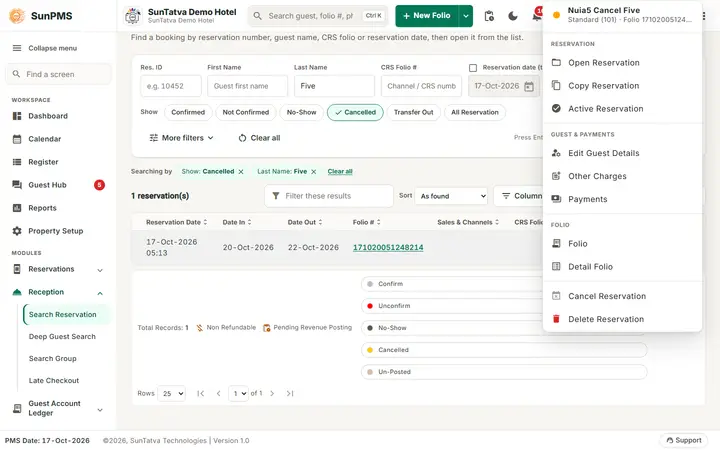Click the Clear all button with refresh icon
This screenshot has width=720, height=450.
(x=259, y=138)
